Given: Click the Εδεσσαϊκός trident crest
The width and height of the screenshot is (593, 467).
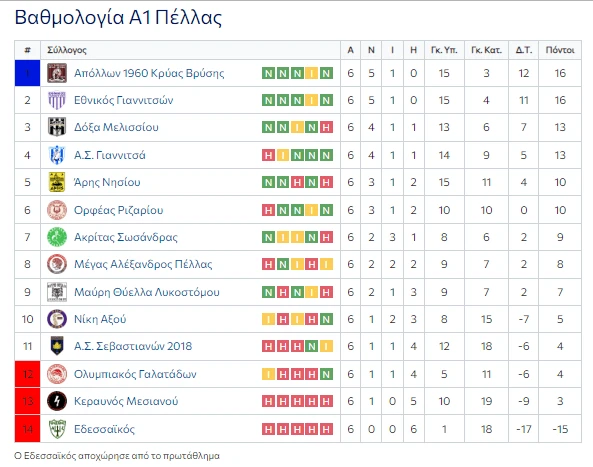Looking at the screenshot, I should tap(57, 429).
